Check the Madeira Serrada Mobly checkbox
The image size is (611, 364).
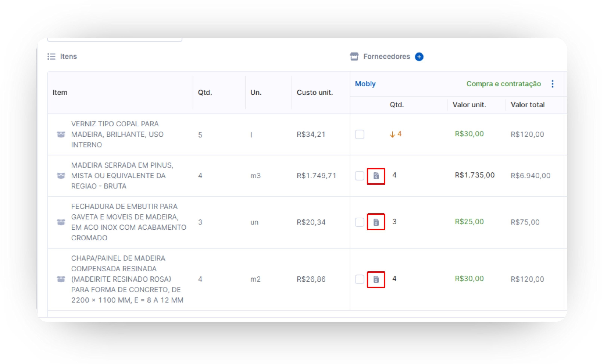tap(359, 176)
